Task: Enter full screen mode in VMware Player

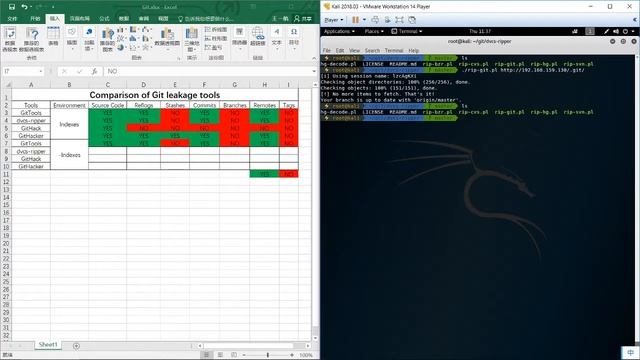Action: 399,20
